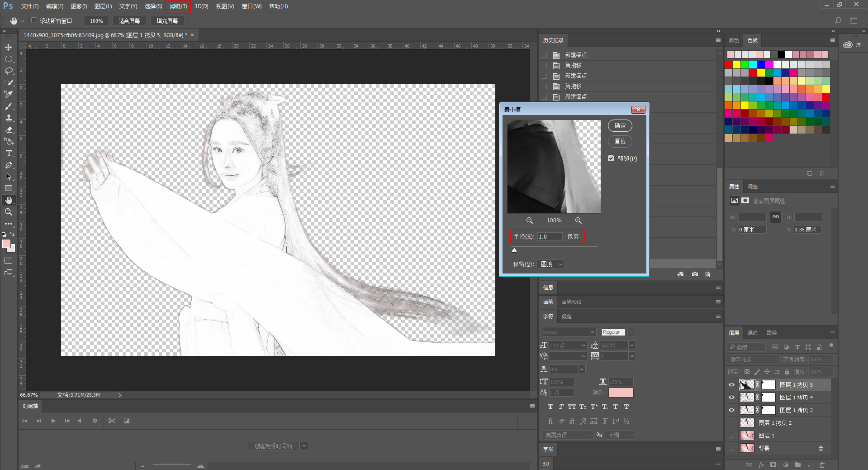Click the pink text color swatch in Character panel

point(621,393)
